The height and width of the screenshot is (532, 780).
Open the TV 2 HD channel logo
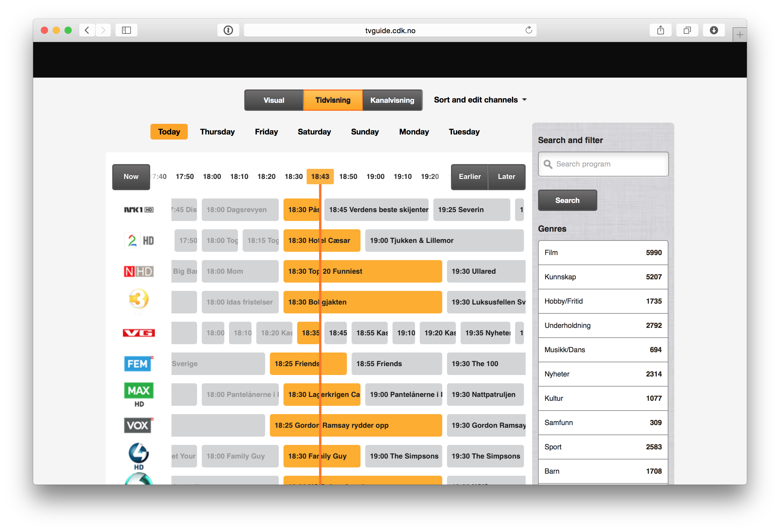click(139, 241)
